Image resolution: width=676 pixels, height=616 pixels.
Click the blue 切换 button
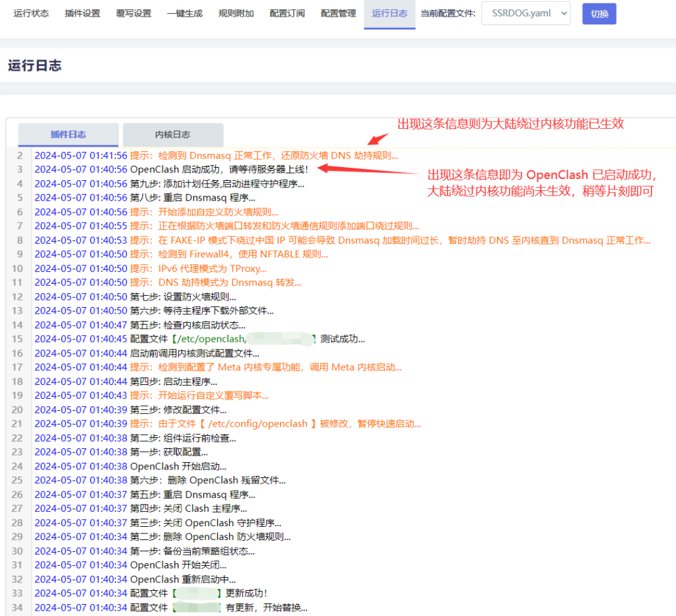pos(599,14)
